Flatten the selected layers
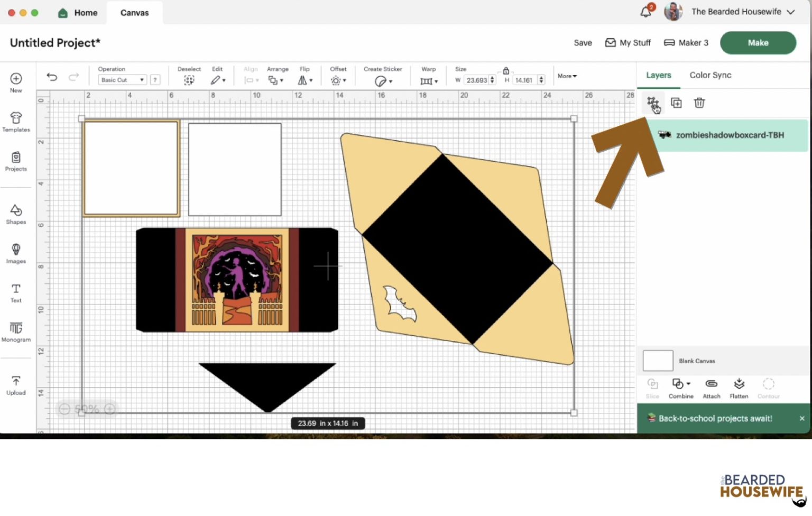812x516 pixels. [739, 388]
